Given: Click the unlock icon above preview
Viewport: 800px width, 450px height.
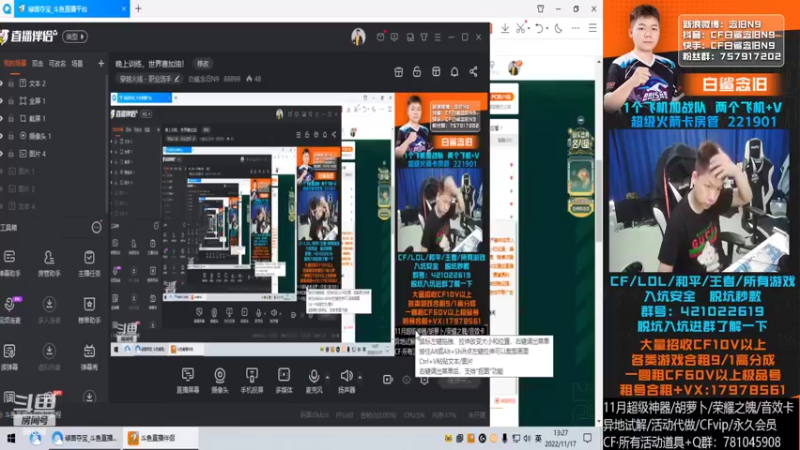Looking at the screenshot, I should pyautogui.click(x=417, y=72).
